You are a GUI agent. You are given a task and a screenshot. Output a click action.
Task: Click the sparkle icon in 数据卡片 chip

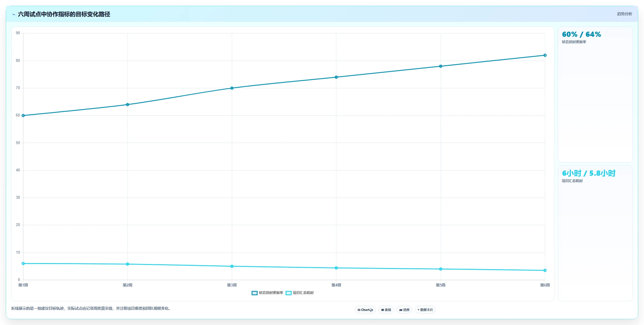coord(418,310)
